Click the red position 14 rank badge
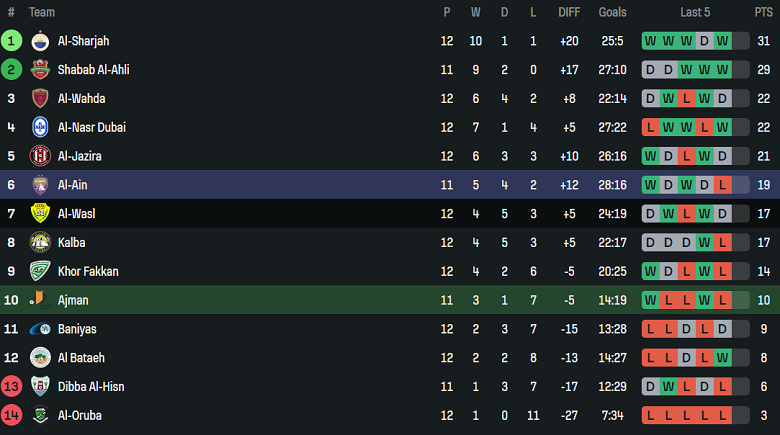This screenshot has height=435, width=780. [x=11, y=415]
